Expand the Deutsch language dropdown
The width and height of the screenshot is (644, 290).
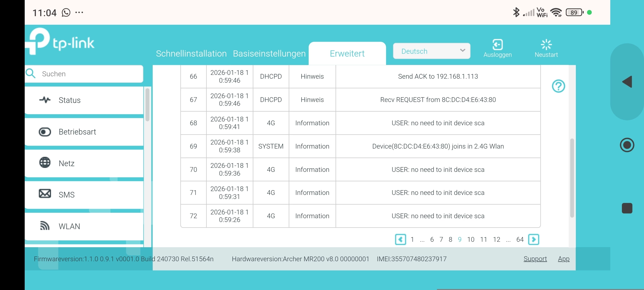pyautogui.click(x=431, y=51)
